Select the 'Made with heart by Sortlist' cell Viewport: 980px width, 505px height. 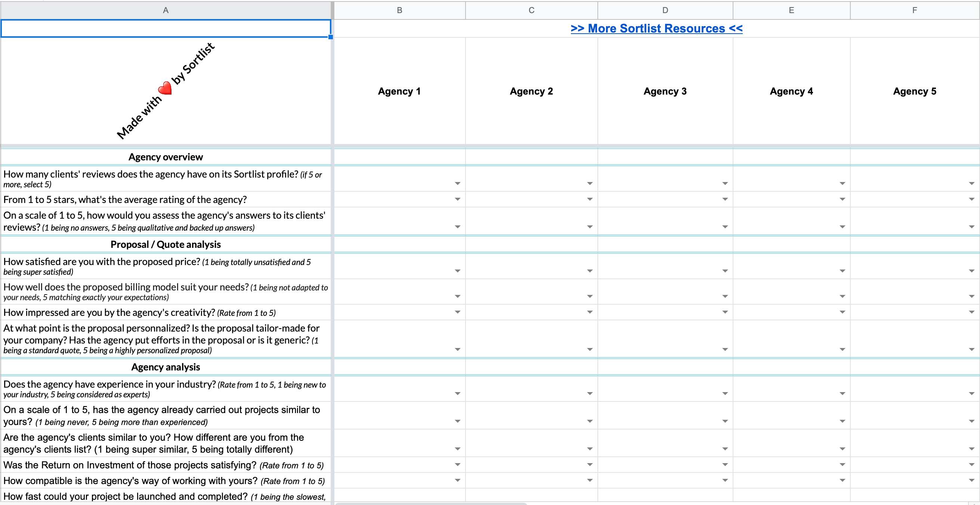coord(166,91)
